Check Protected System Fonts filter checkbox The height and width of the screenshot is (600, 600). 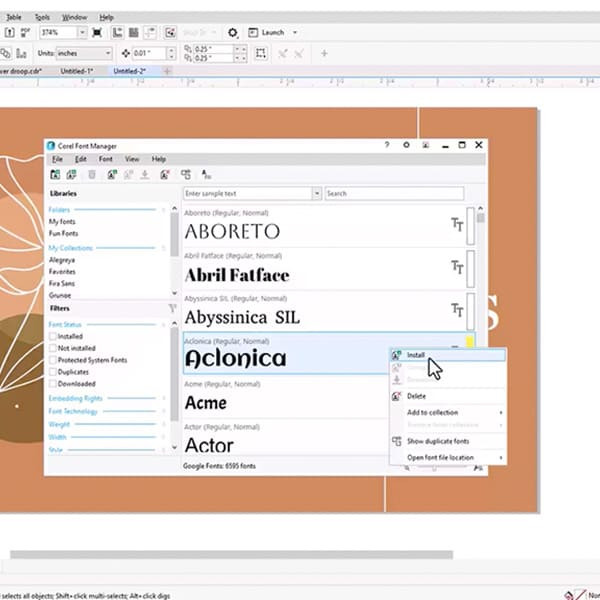pyautogui.click(x=53, y=360)
